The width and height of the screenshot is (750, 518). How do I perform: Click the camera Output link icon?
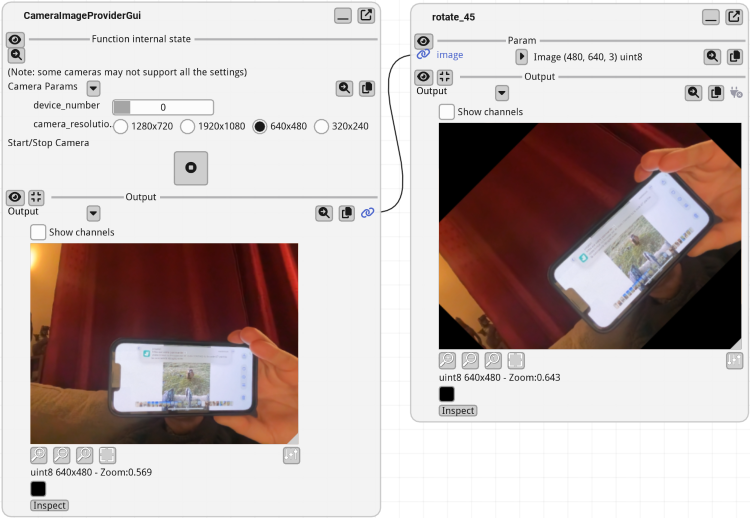(x=367, y=213)
